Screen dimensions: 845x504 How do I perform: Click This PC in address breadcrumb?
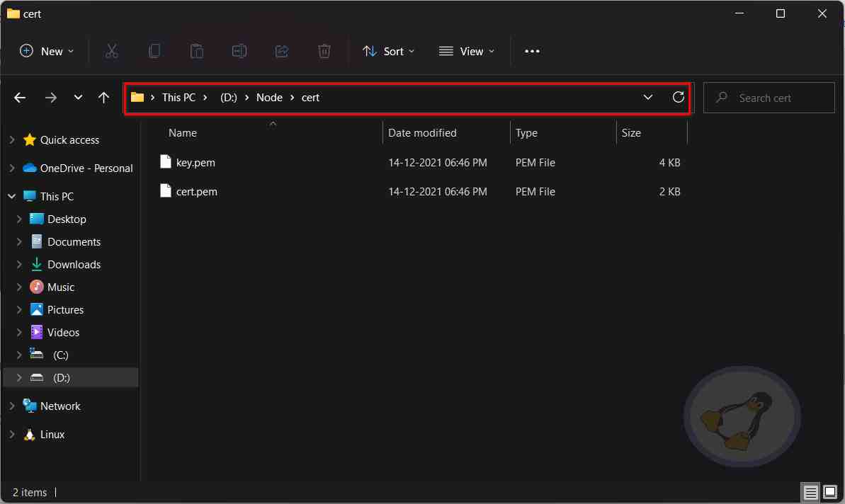[178, 98]
